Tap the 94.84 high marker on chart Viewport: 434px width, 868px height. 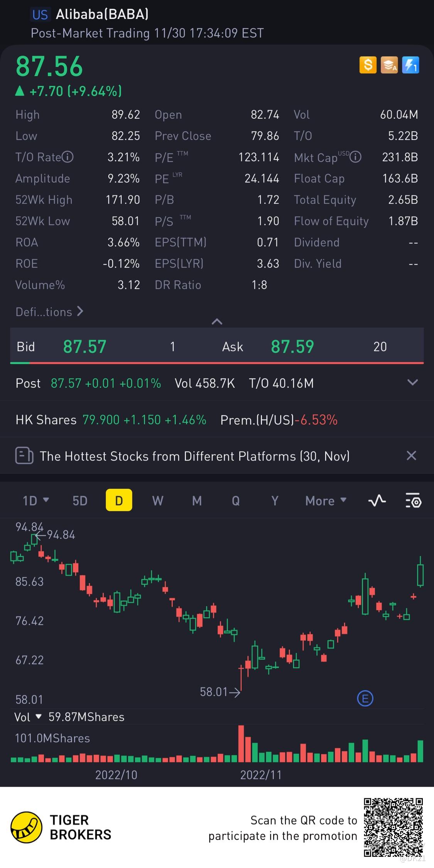(55, 535)
